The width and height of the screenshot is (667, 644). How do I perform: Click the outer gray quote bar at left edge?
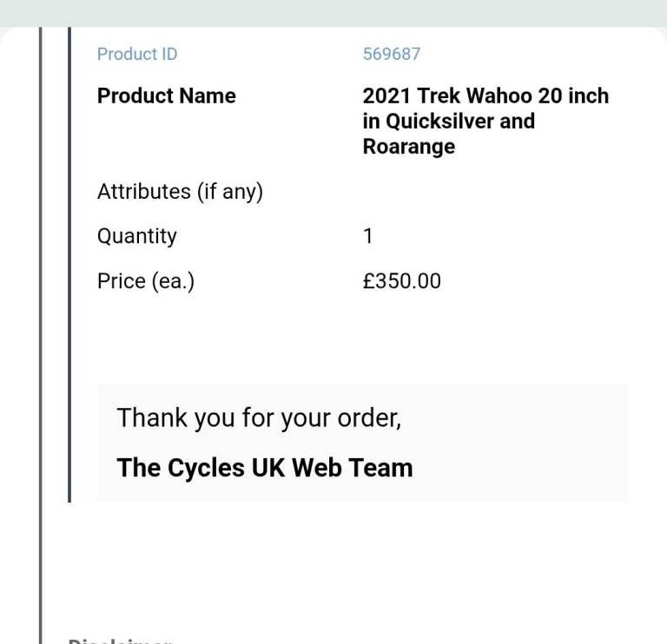point(40,347)
